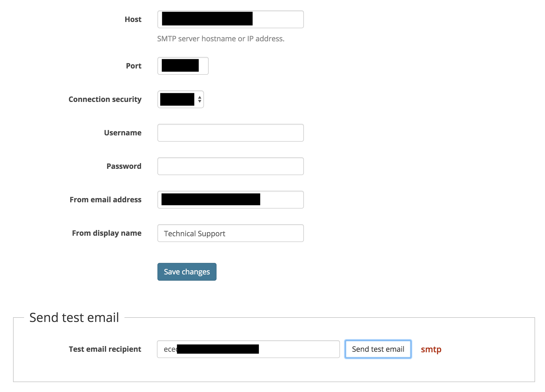
Task: Click the From display name label
Action: 106,233
